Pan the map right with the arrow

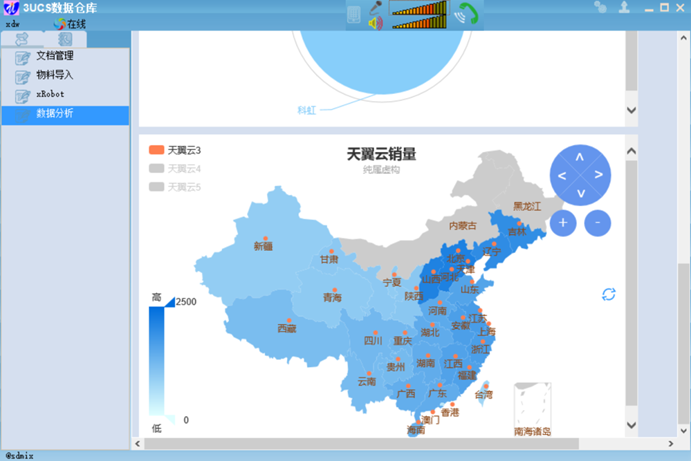pos(598,175)
